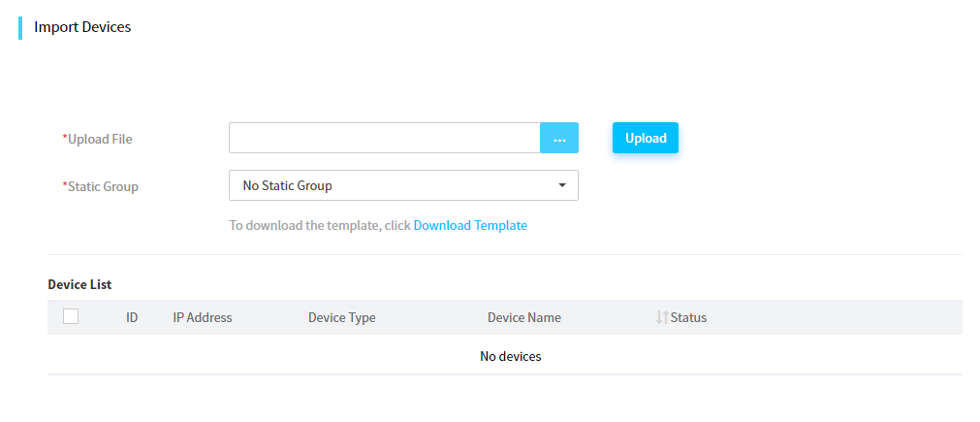Click the Upload File field label

[98, 139]
